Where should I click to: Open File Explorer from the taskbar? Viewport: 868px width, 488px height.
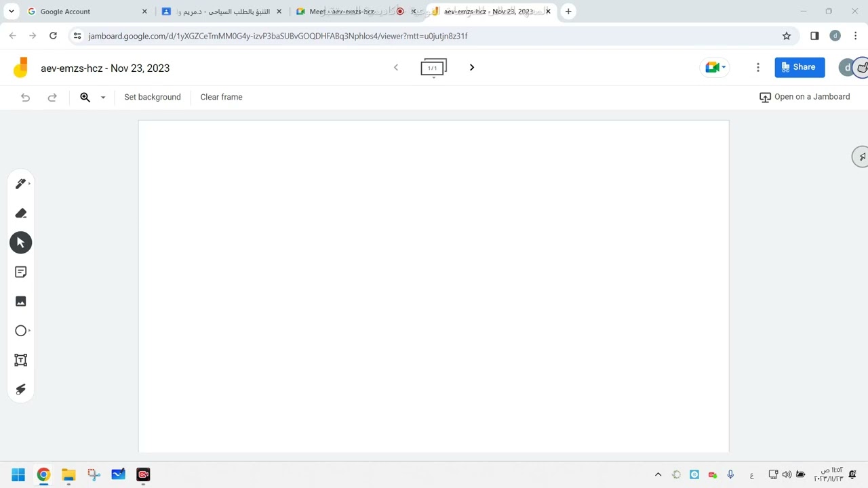(x=68, y=474)
